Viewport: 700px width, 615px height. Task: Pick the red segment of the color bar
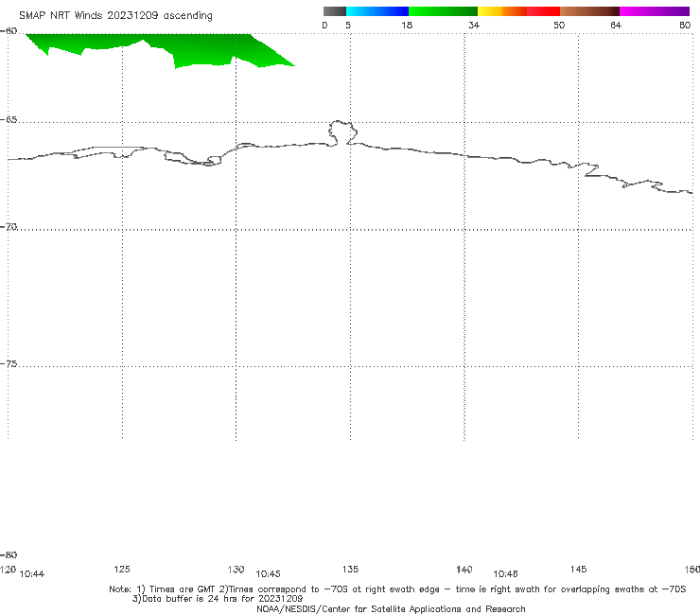(x=543, y=11)
